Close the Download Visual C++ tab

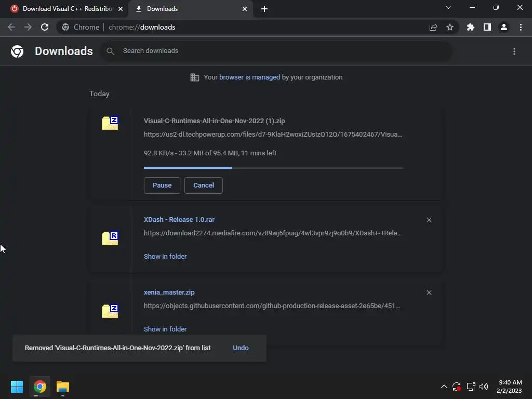(121, 9)
